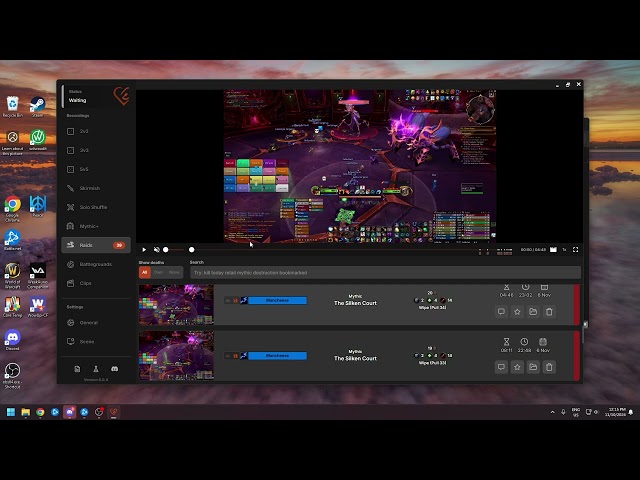This screenshot has height=480, width=640.
Task: Select the 2v2 recordings category
Action: (96, 131)
